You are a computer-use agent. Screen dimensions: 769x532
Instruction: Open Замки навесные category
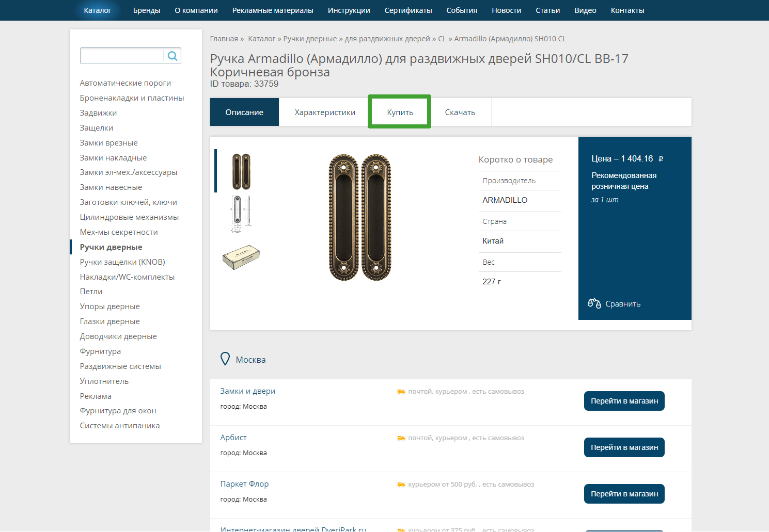click(111, 187)
